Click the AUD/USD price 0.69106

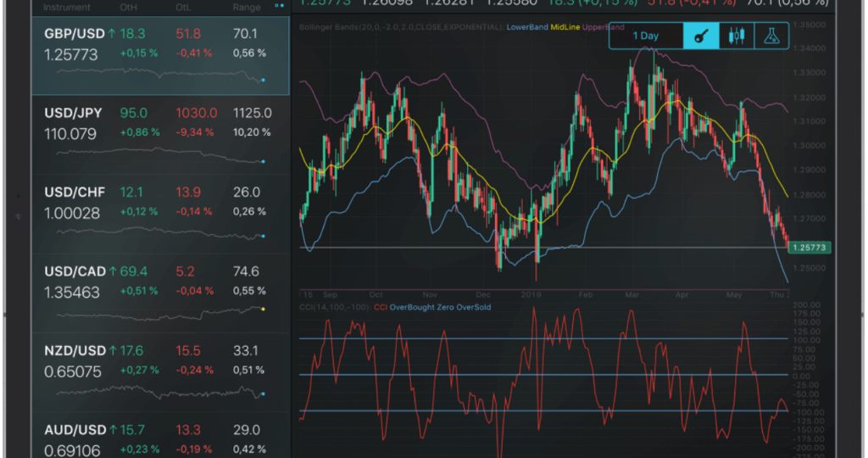pyautogui.click(x=72, y=450)
